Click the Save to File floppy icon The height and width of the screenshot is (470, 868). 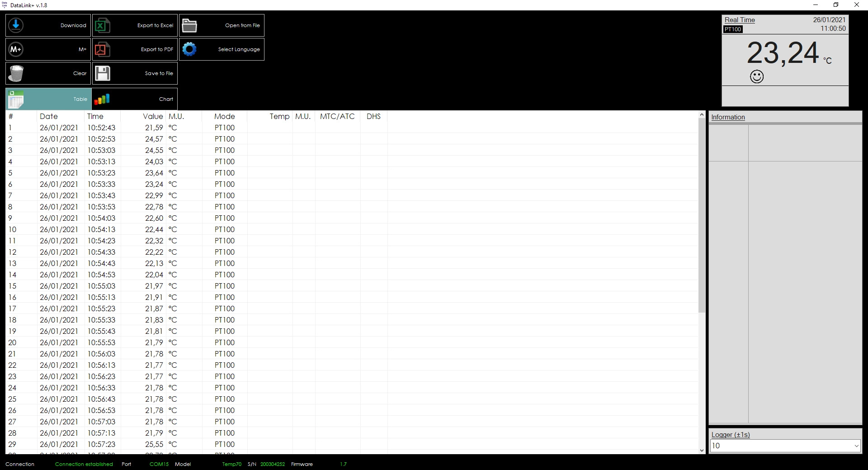[x=103, y=73]
